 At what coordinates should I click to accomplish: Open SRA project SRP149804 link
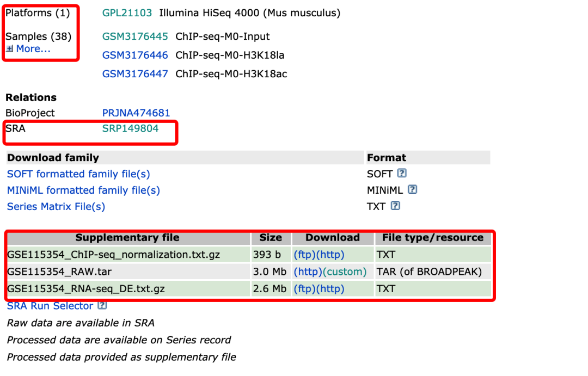click(130, 128)
